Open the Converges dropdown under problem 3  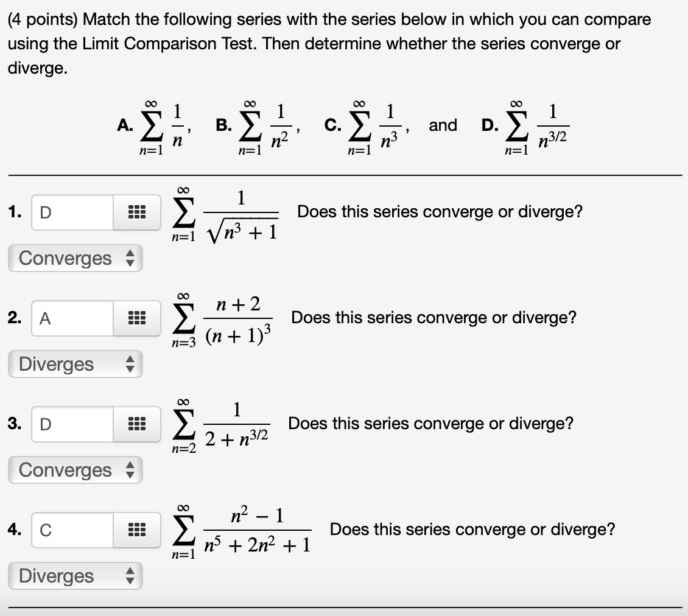coord(75,470)
